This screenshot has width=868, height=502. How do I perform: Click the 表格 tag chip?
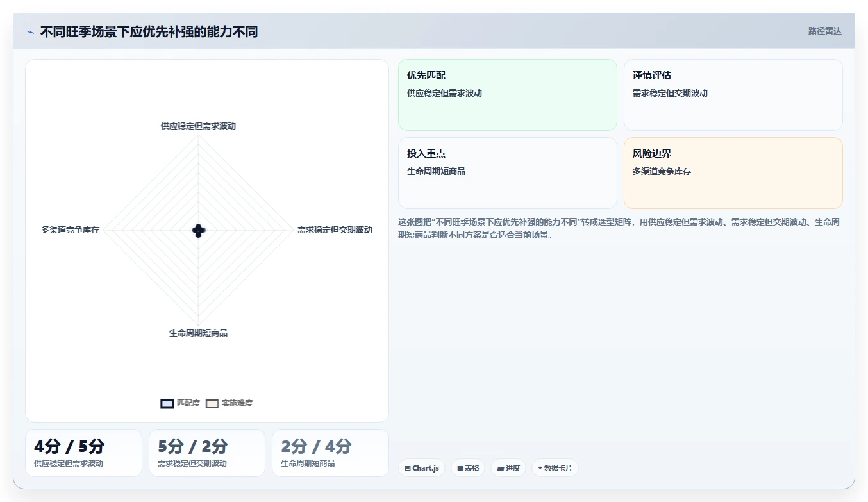(x=468, y=468)
